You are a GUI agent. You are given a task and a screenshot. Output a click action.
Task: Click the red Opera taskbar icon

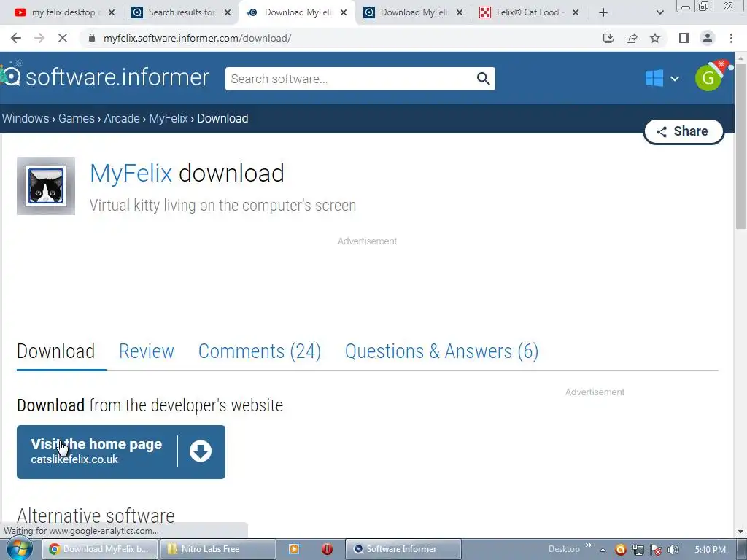coord(327,549)
